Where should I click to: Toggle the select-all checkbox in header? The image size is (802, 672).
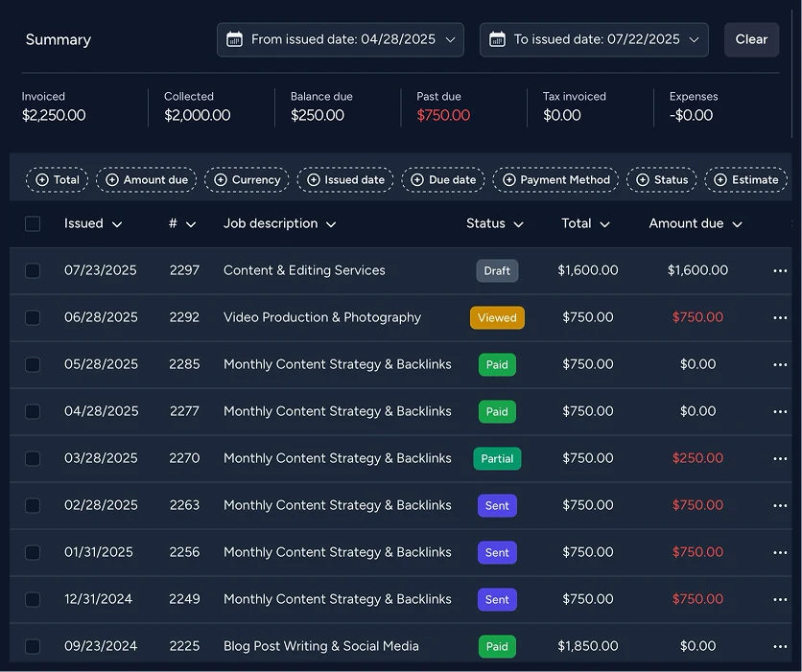(x=33, y=223)
